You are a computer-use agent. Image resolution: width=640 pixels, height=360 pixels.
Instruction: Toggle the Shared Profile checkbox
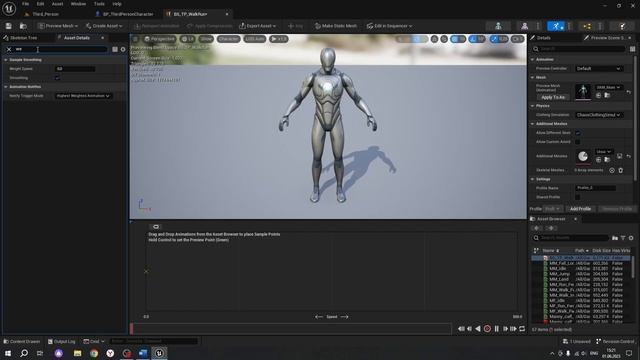coord(578,197)
